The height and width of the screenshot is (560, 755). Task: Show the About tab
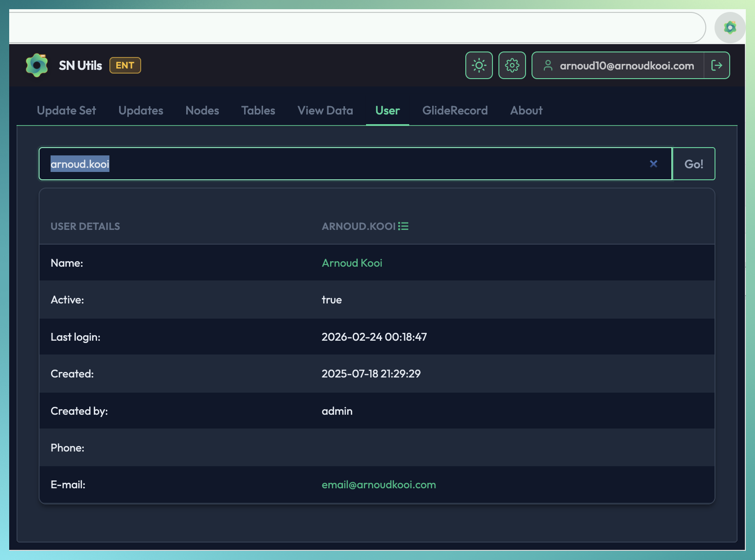[x=526, y=110]
